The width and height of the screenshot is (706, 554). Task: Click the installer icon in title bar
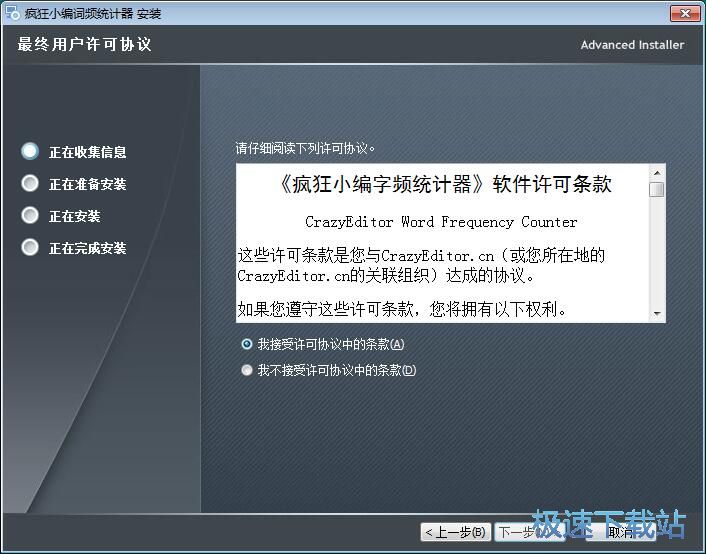click(x=13, y=13)
